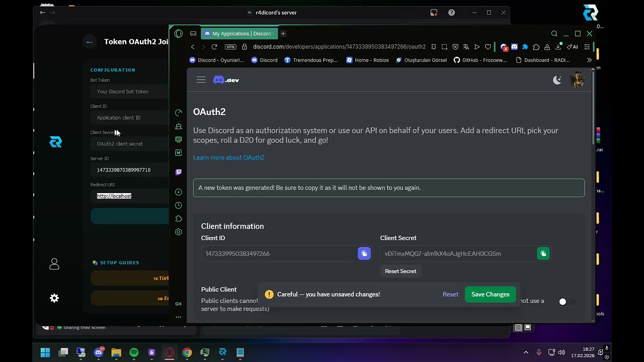
Task: Go back in the Opera browser
Action: [x=193, y=47]
